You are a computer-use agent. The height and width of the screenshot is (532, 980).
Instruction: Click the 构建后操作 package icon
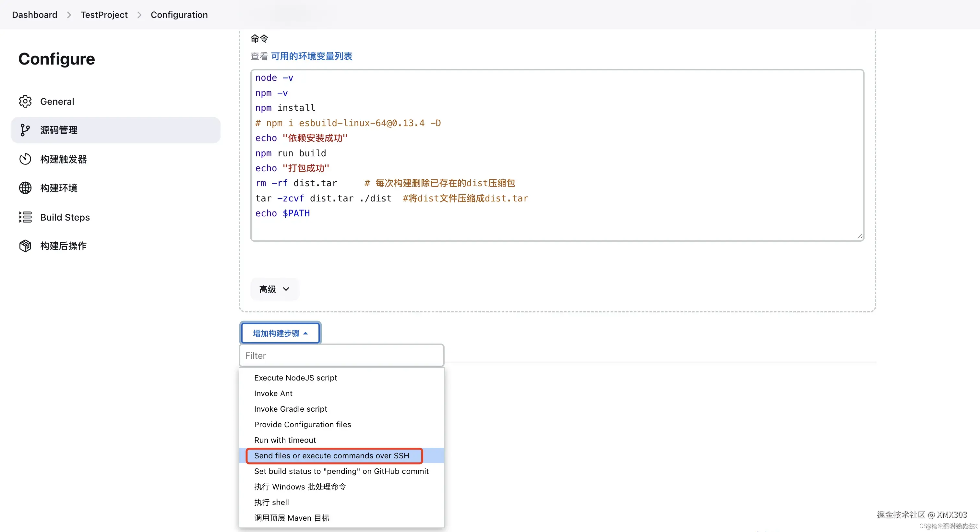click(25, 246)
